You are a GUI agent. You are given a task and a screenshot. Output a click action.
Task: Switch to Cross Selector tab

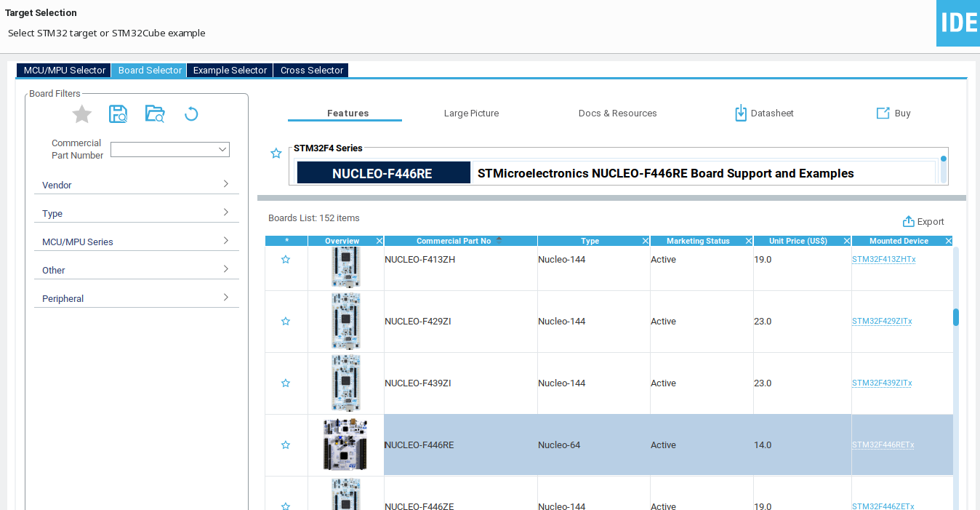pyautogui.click(x=311, y=71)
